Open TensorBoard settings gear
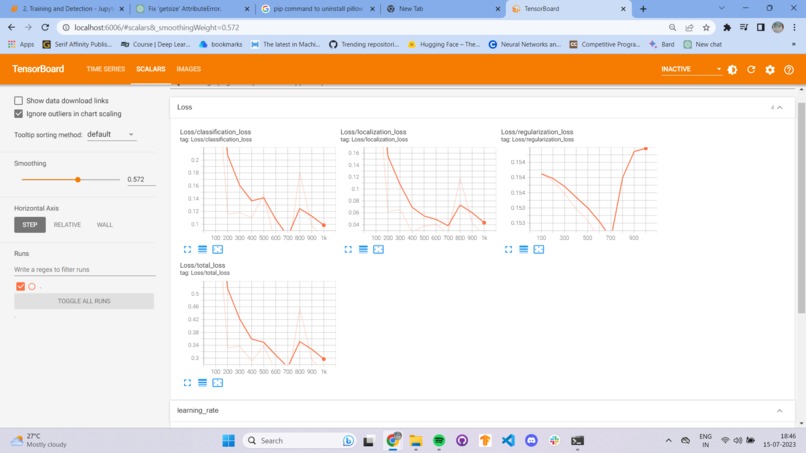 (x=770, y=69)
